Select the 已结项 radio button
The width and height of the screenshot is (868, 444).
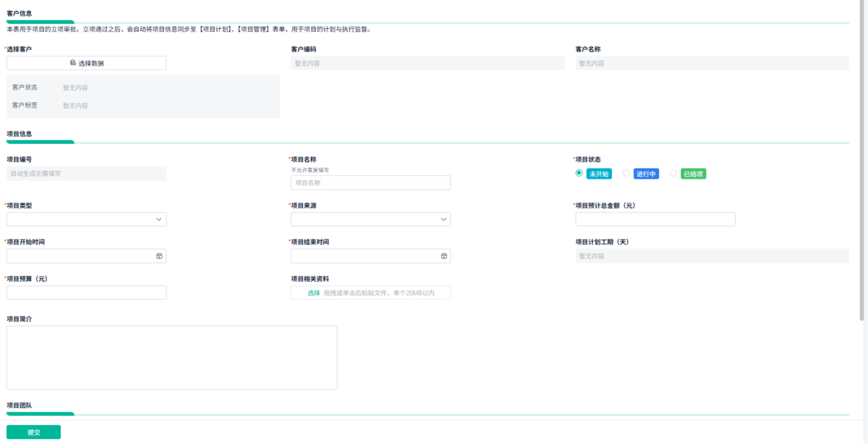[x=673, y=173]
